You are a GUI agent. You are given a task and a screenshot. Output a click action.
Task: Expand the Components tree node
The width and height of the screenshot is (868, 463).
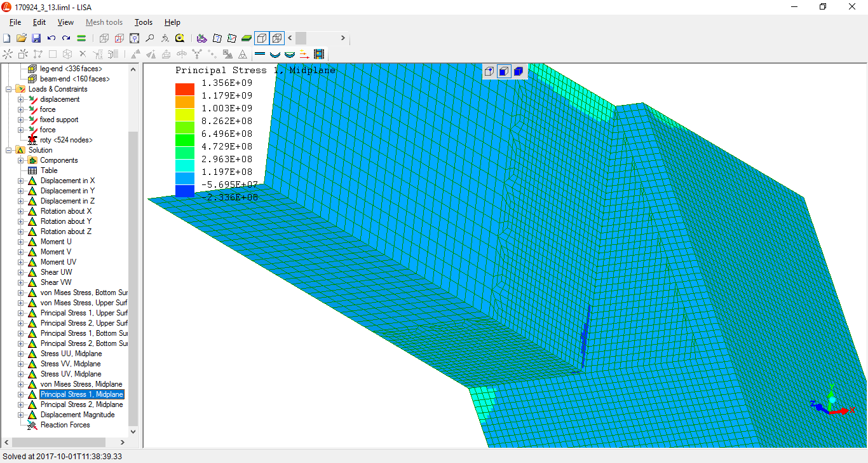[x=20, y=160]
